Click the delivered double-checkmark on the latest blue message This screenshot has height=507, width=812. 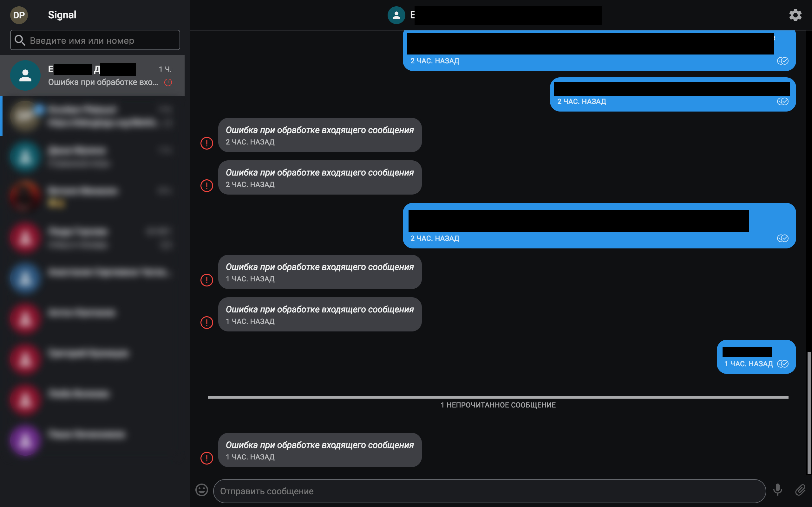(x=783, y=363)
